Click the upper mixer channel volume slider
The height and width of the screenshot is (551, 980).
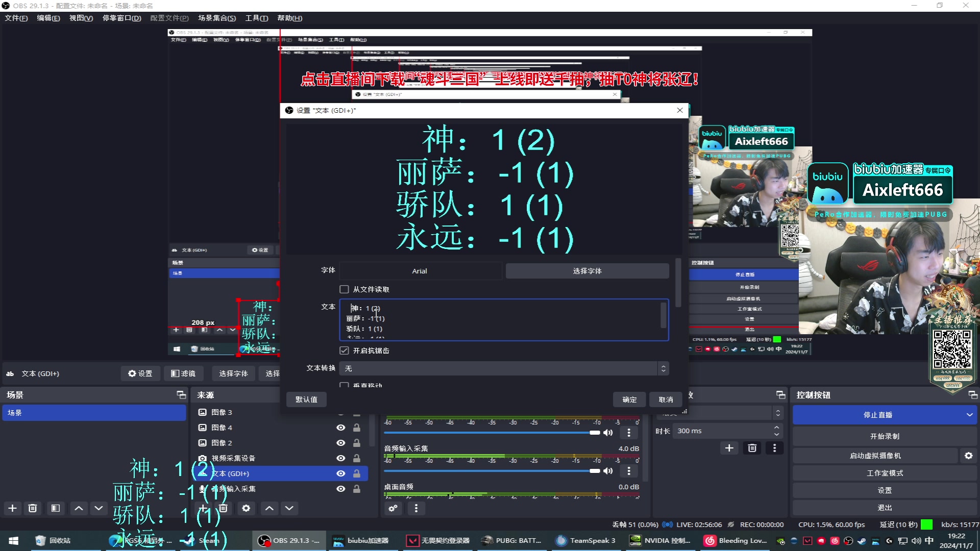[x=492, y=433]
